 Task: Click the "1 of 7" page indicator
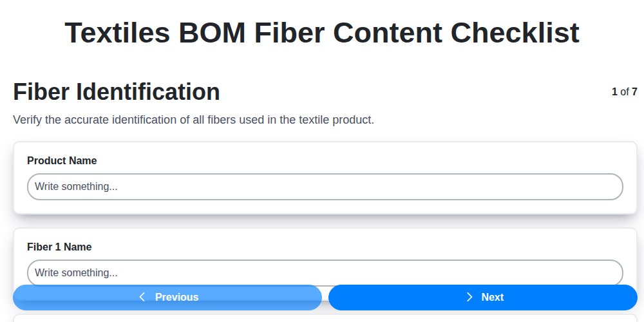click(624, 92)
